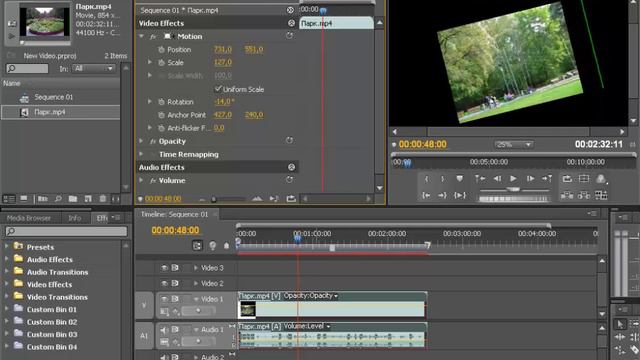Expand the Scale property
Viewport: 640px width, 360px height.
click(150, 62)
